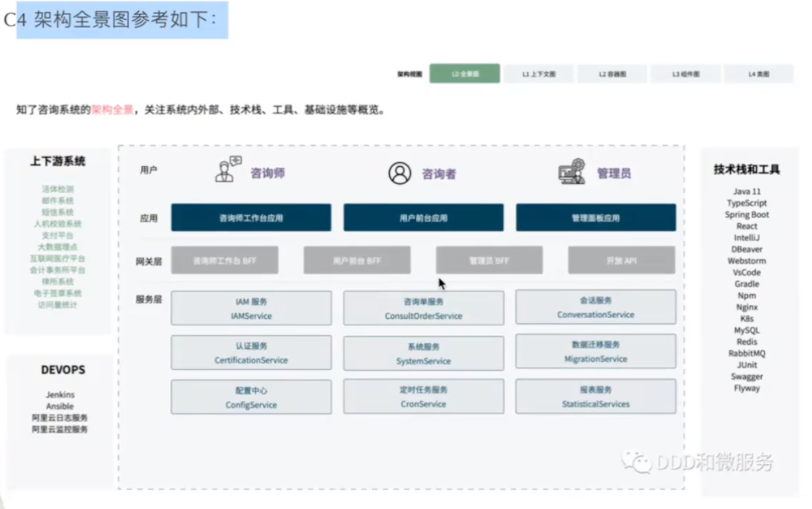The image size is (812, 509).
Task: Click Flyway in tech stack list
Action: coord(747,388)
